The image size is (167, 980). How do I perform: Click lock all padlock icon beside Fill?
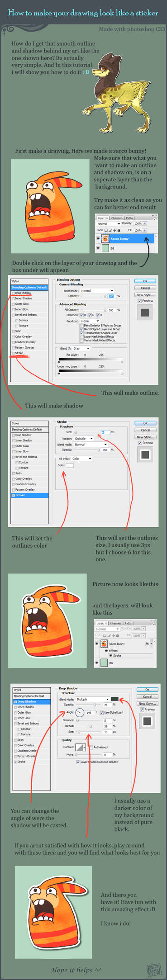[119, 230]
